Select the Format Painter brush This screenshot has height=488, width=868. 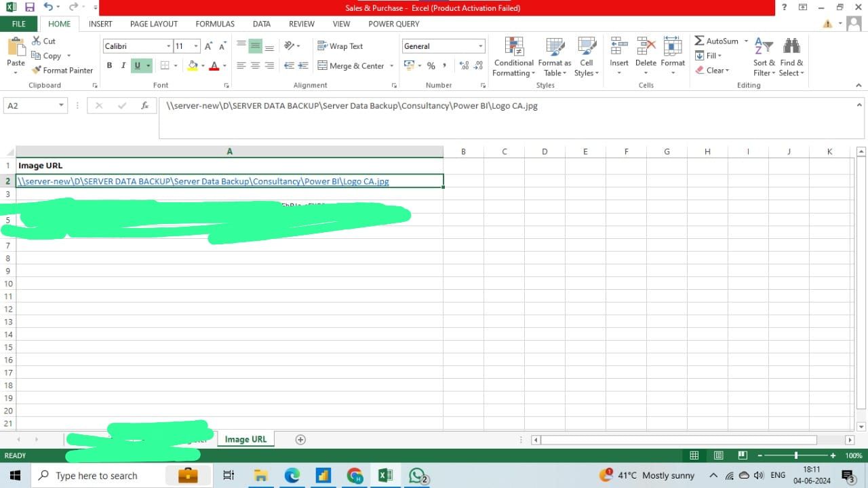click(62, 70)
